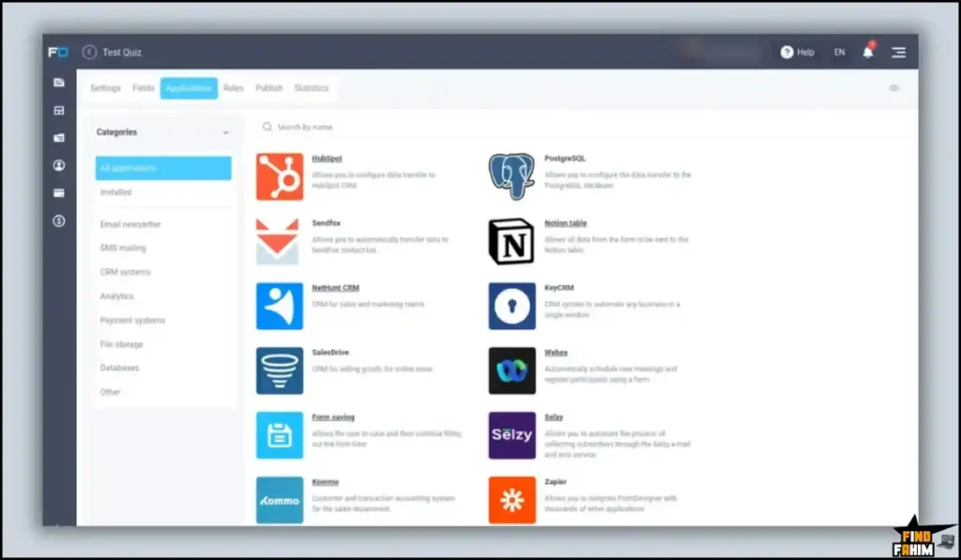
Task: Click the Help button
Action: click(x=797, y=53)
